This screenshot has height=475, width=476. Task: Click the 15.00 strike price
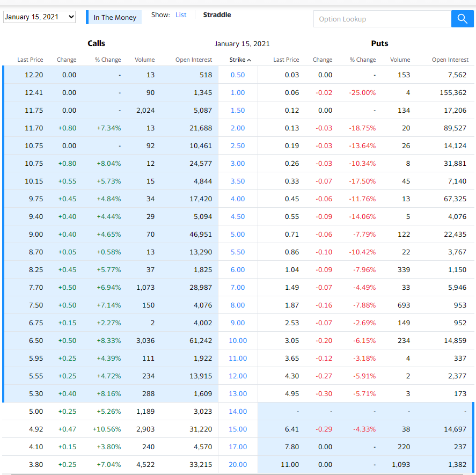pos(238,429)
